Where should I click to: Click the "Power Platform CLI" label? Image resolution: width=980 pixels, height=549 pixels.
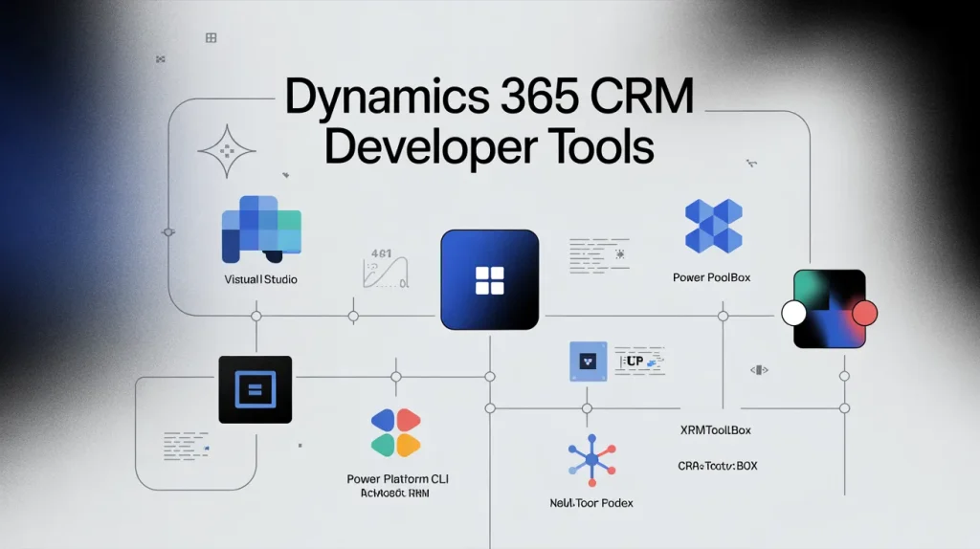pyautogui.click(x=397, y=479)
